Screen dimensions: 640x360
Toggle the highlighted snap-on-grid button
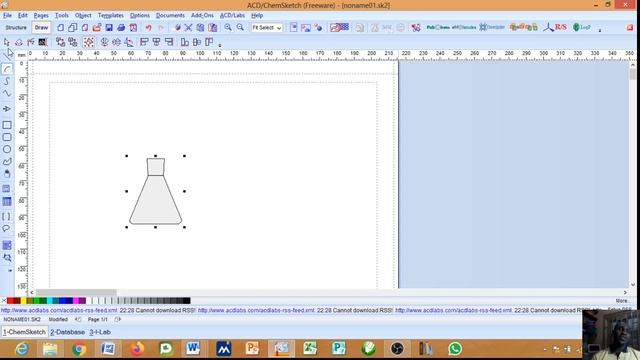click(x=89, y=42)
